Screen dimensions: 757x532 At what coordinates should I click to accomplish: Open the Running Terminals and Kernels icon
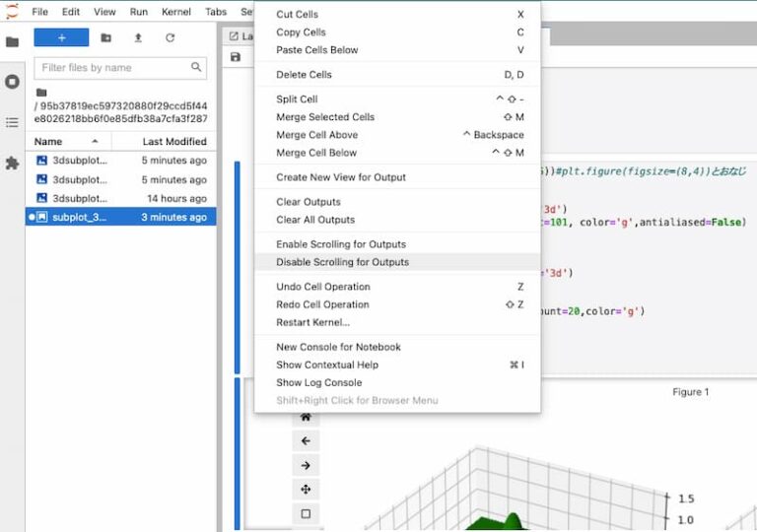pyautogui.click(x=12, y=82)
